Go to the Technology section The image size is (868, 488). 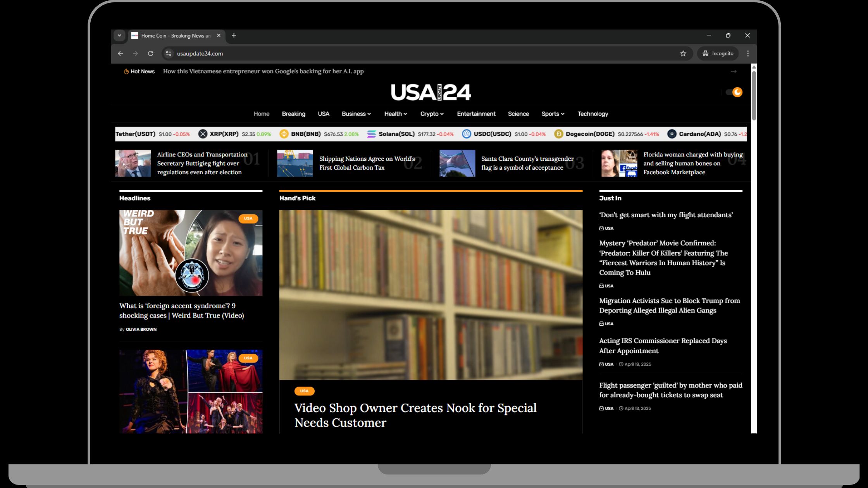click(592, 114)
